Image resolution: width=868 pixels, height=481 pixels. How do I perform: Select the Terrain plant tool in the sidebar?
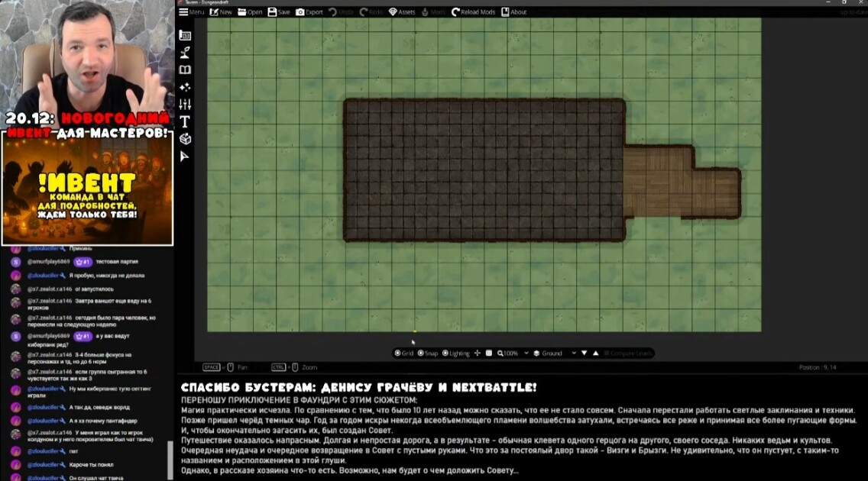(186, 53)
